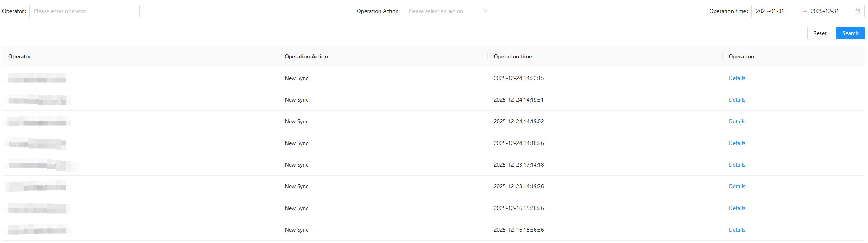The width and height of the screenshot is (868, 243).
Task: Click the Operation Action column header
Action: coord(306,56)
